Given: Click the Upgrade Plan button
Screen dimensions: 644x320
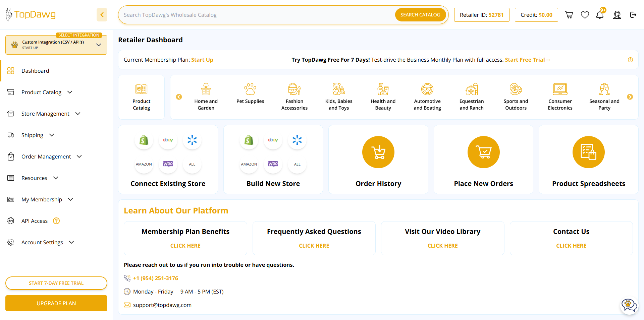Looking at the screenshot, I should (56, 303).
